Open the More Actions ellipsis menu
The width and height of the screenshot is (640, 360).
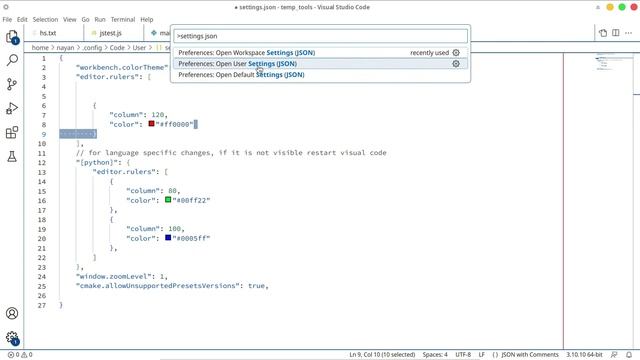[628, 33]
